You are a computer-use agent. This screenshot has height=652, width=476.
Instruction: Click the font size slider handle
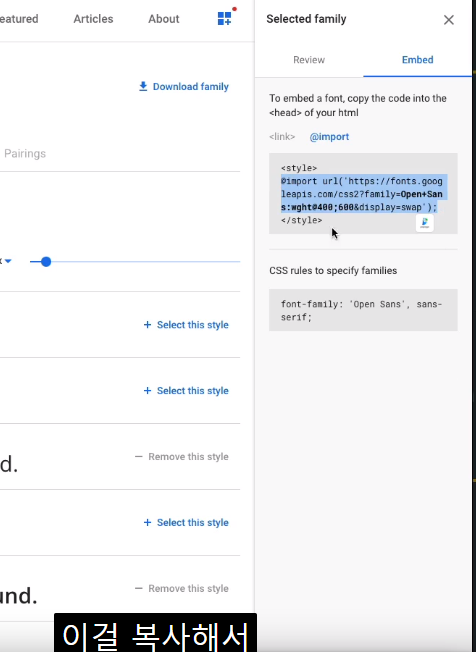(46, 262)
